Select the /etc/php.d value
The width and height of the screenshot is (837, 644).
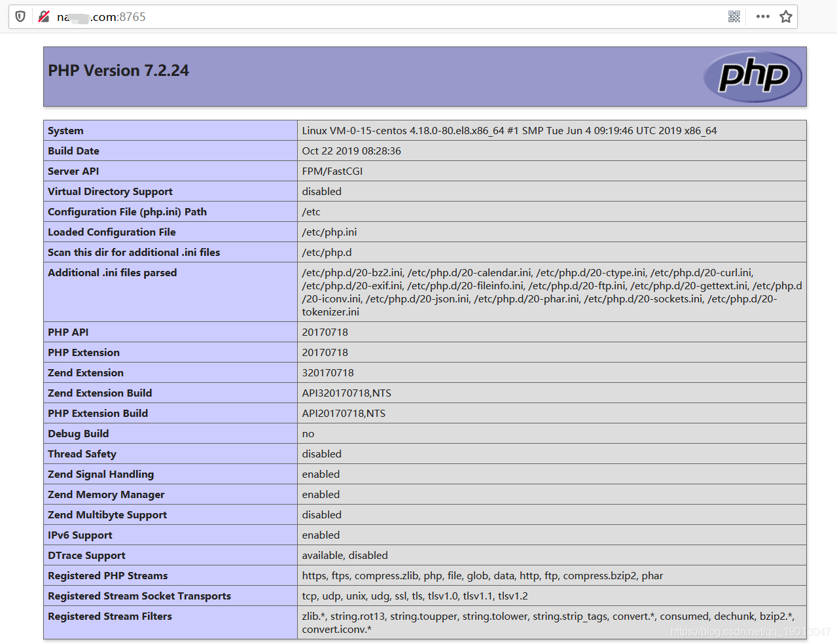tap(327, 253)
